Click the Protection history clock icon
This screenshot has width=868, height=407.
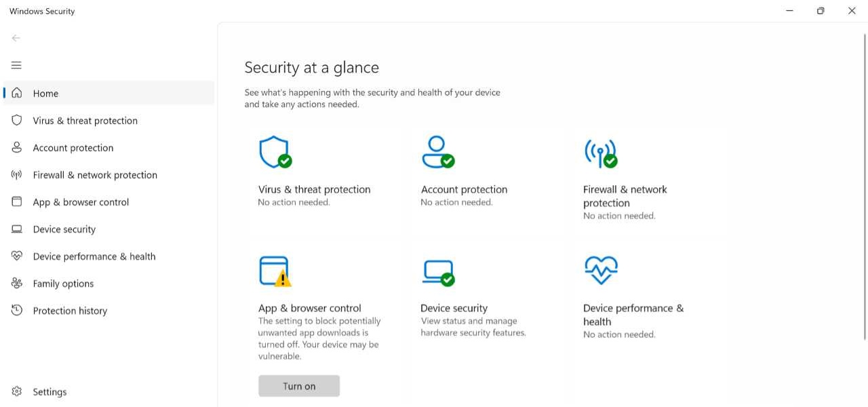click(17, 311)
